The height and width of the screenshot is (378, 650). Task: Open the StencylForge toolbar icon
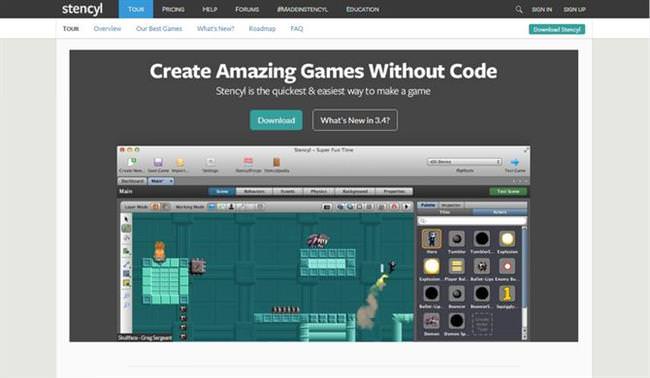pos(248,162)
